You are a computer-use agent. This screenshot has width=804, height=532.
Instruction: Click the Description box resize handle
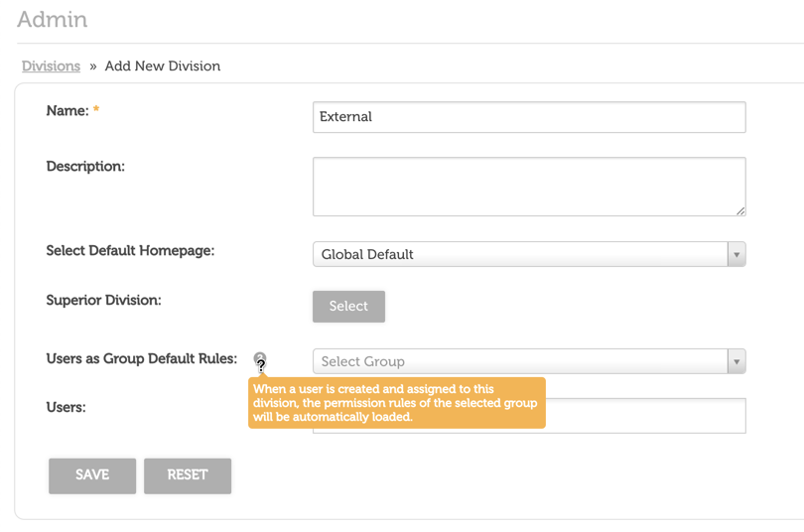(x=740, y=210)
